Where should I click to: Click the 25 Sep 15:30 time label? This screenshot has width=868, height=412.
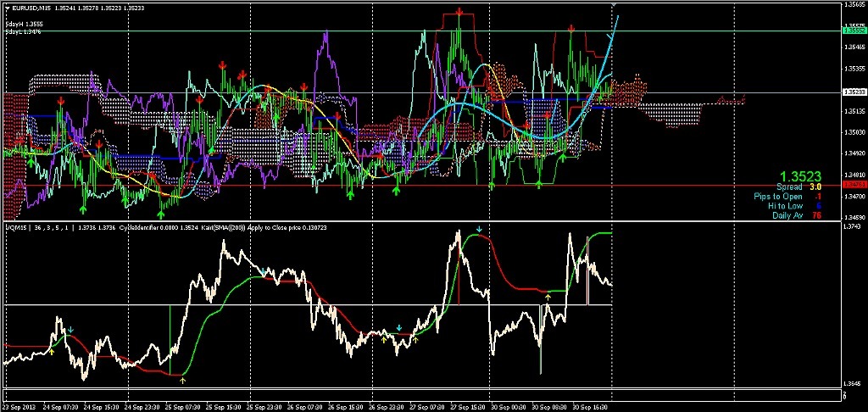click(x=224, y=407)
